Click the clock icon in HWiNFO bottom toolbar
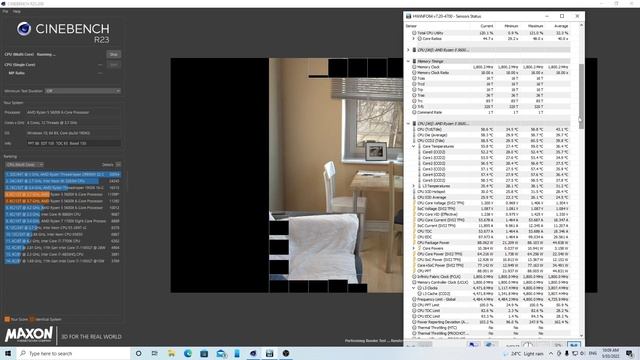Screen dimensions: 640x360 point(527,345)
